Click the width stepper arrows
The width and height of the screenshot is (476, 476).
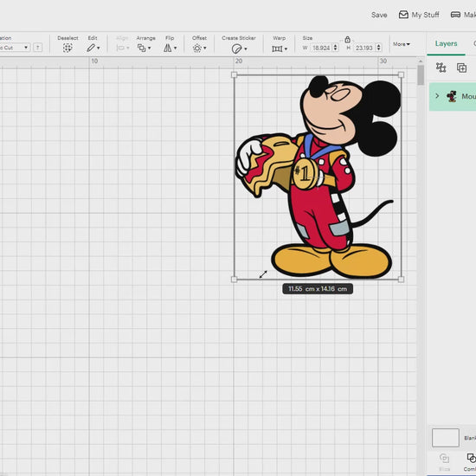[336, 48]
